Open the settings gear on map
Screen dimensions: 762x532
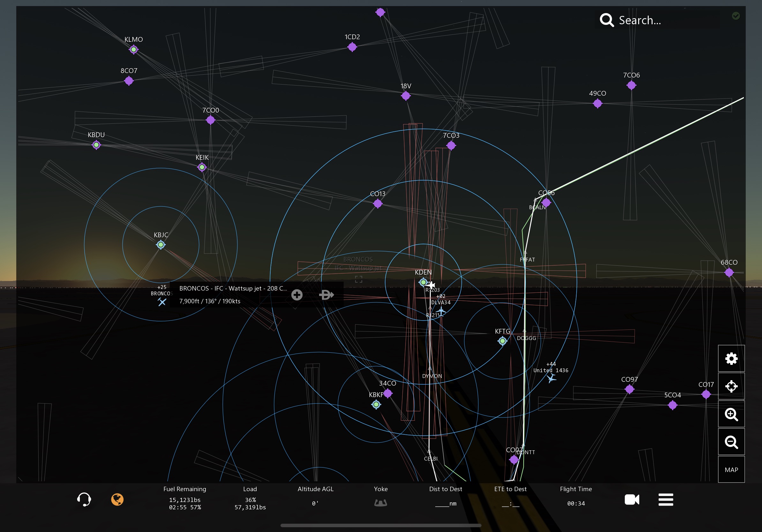coord(731,358)
